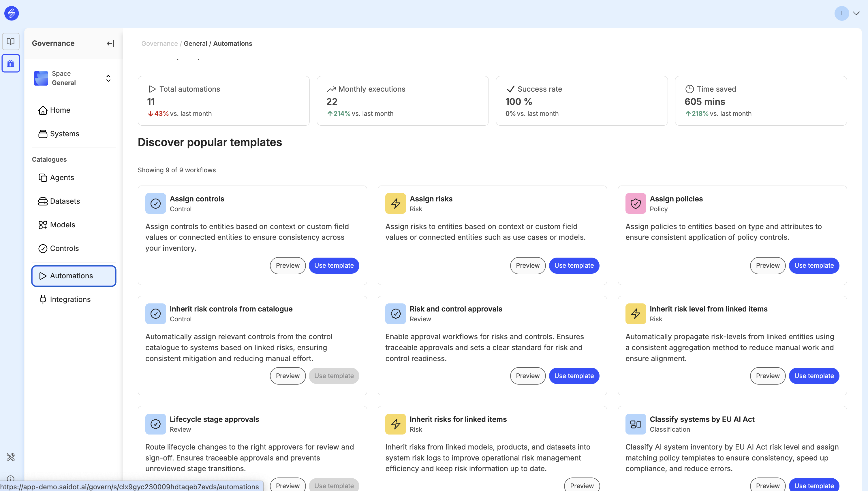The image size is (868, 491).
Task: Click Inherit risk controls from catalogue icon
Action: coord(156,314)
